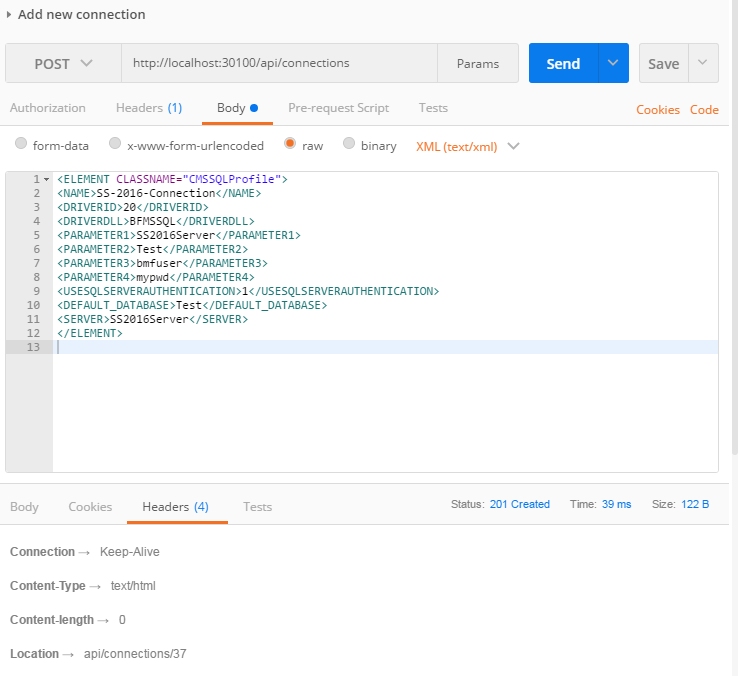
Task: Open the Cookies link
Action: click(657, 110)
